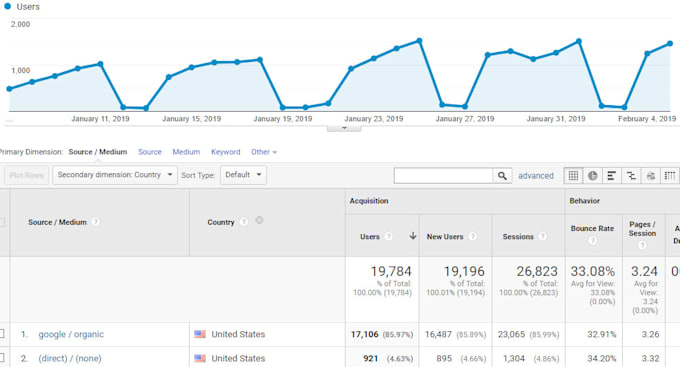Open help for Source / Medium column
Screen dimensions: 680x367
(x=95, y=222)
